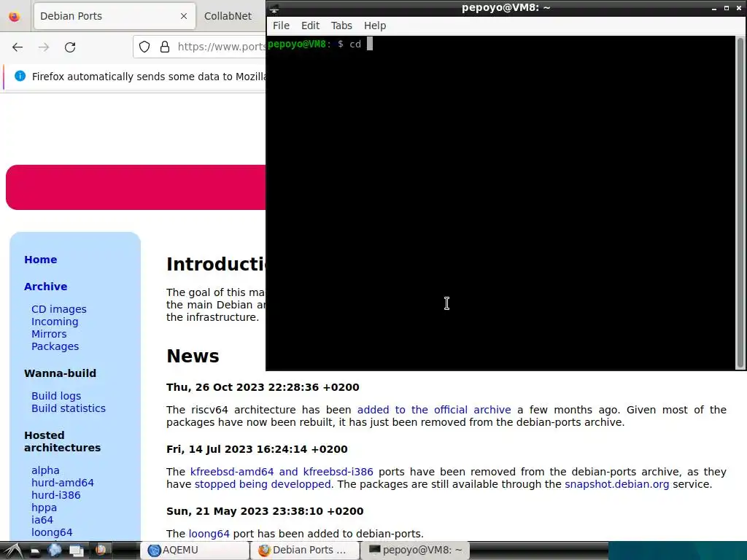Viewport: 747px width, 560px height.
Task: Select the Debian Ports browser tab
Action: 115,16
